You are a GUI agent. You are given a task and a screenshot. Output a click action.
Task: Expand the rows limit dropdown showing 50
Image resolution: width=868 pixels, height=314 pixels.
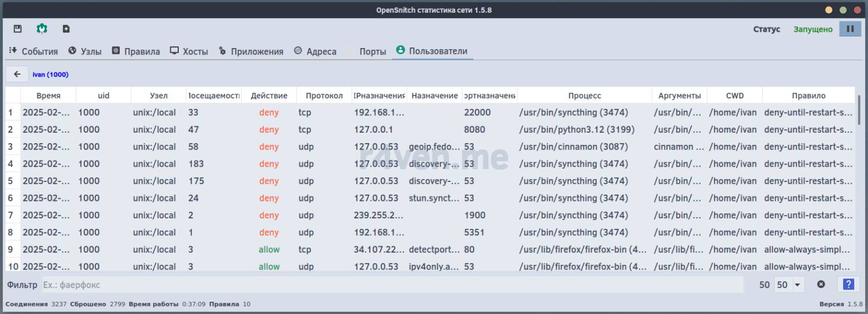click(x=790, y=284)
